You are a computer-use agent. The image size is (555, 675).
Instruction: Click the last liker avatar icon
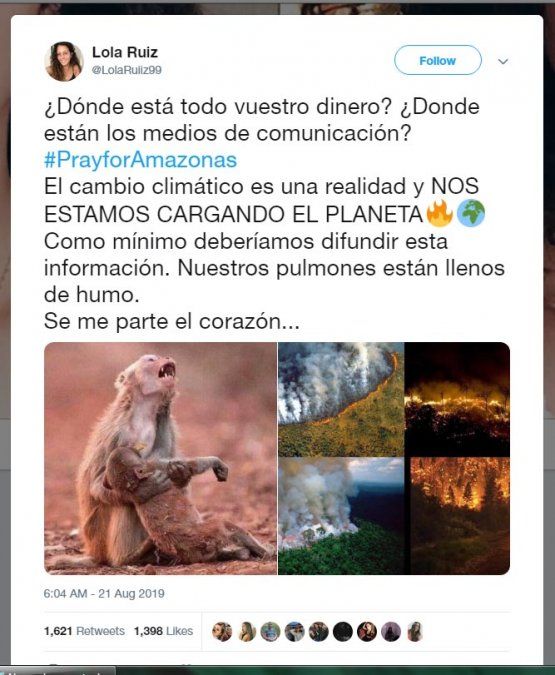(415, 632)
